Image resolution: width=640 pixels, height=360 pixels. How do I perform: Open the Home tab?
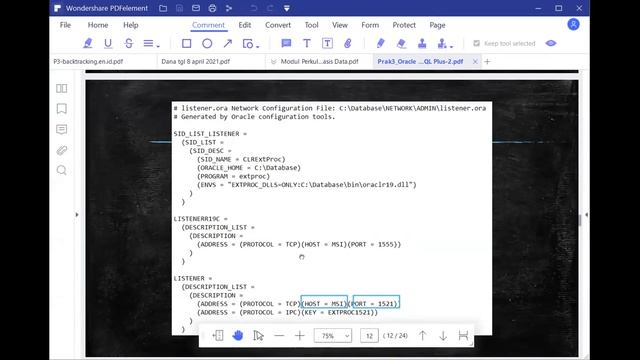click(x=98, y=25)
